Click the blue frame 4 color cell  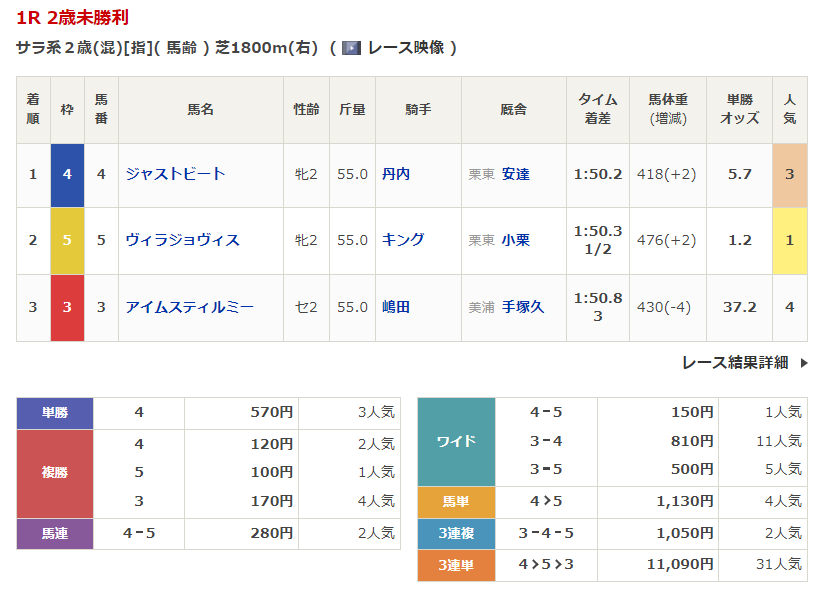[67, 175]
